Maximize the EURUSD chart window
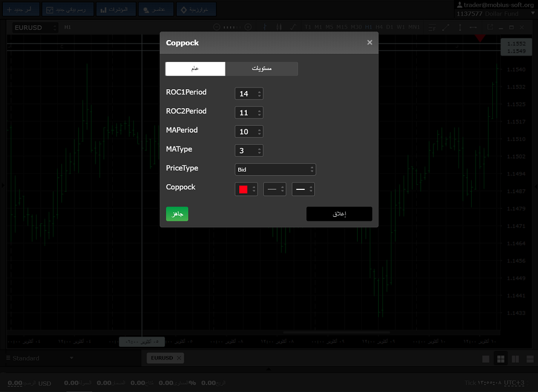The height and width of the screenshot is (392, 538). pos(511,27)
